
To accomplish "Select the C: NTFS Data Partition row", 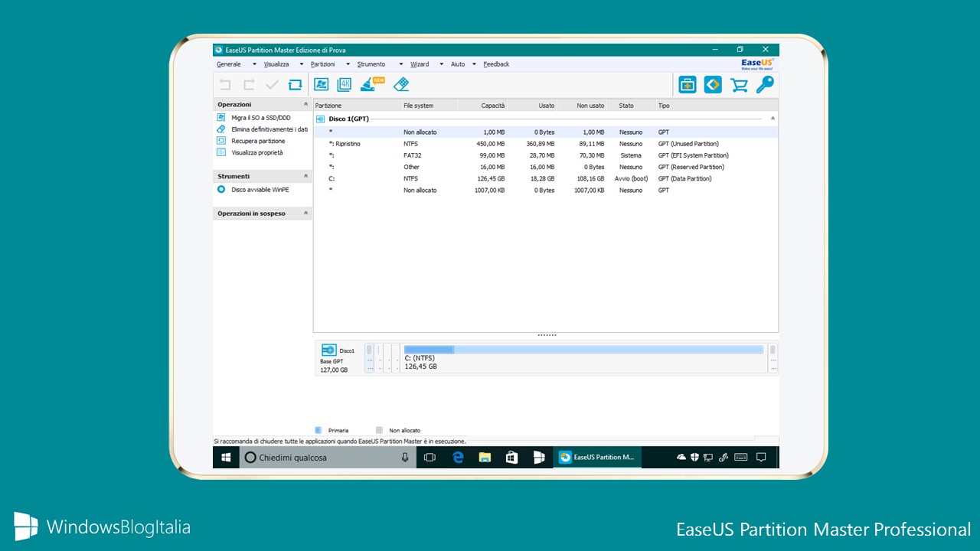I will pyautogui.click(x=546, y=178).
